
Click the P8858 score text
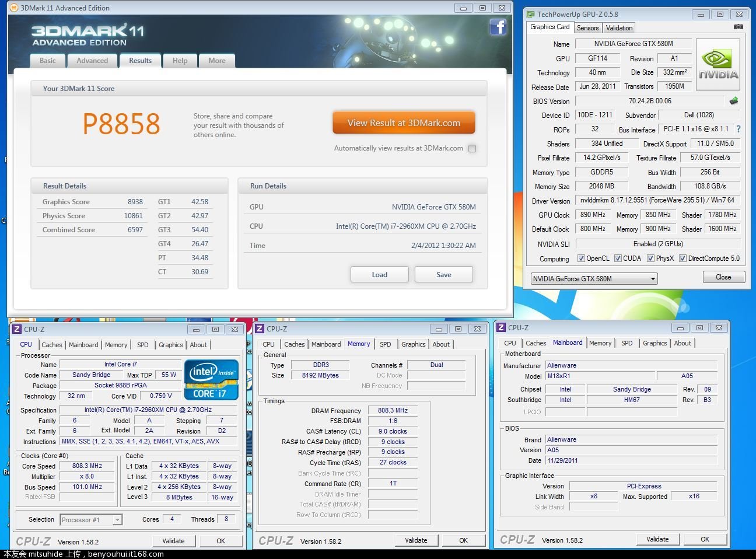coord(121,124)
